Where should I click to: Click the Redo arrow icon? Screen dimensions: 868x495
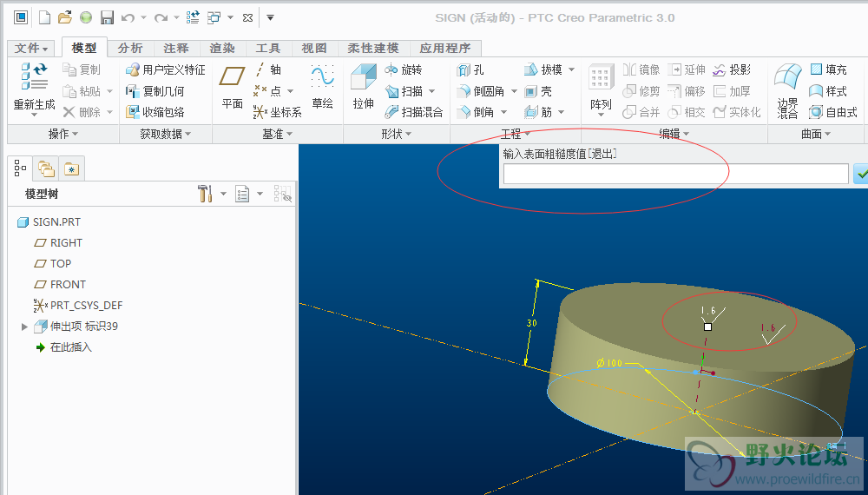click(x=161, y=17)
